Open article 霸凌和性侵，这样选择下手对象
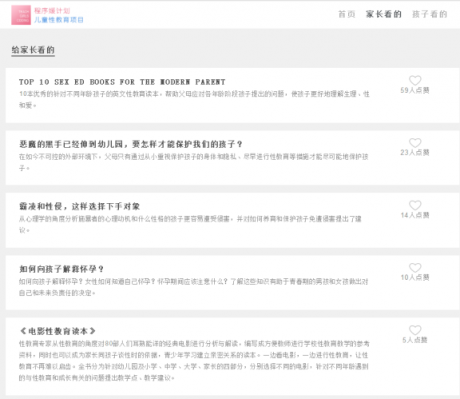The image size is (460, 399). (x=79, y=207)
